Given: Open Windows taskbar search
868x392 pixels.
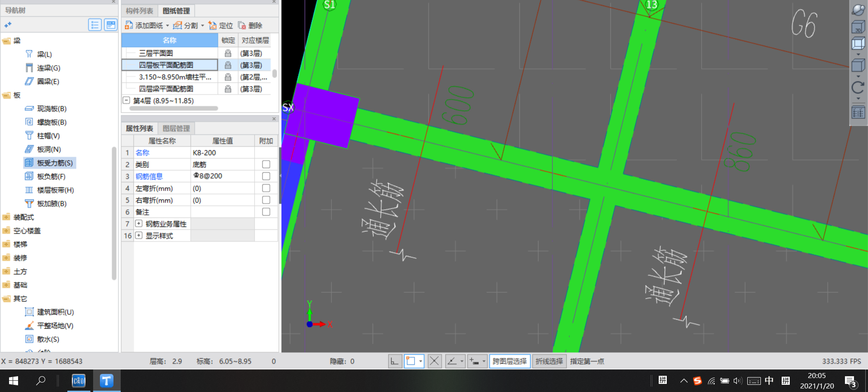Looking at the screenshot, I should tap(41, 381).
